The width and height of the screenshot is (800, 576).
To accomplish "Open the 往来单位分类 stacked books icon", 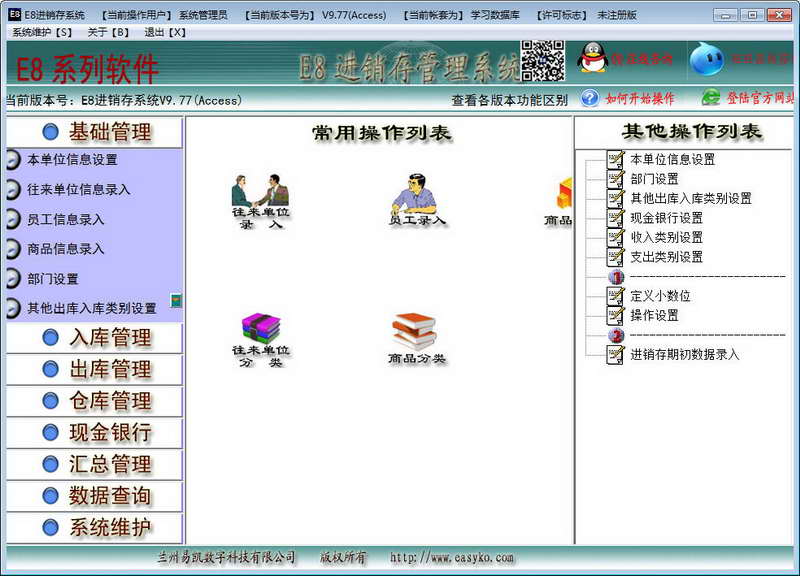I will coord(260,340).
